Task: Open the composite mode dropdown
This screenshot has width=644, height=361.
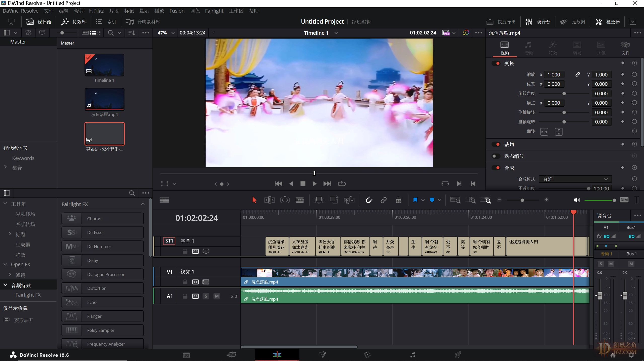Action: coord(575,179)
